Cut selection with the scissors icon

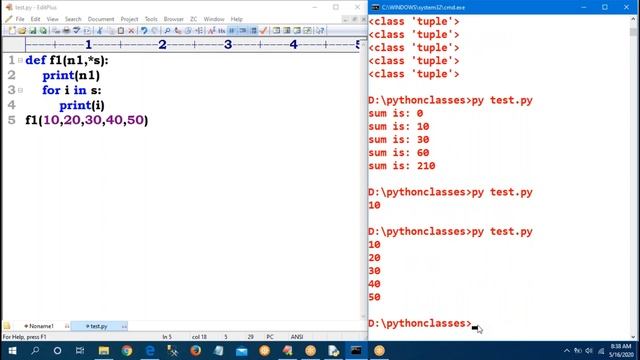[100, 31]
